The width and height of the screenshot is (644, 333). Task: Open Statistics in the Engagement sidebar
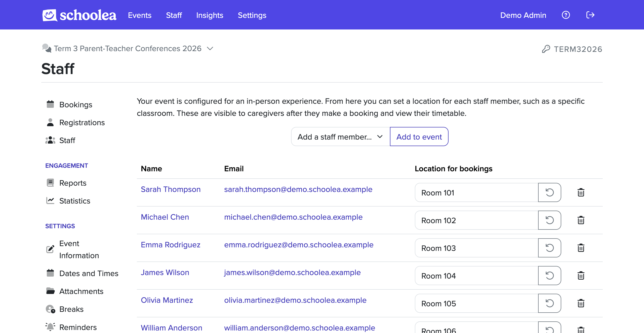pyautogui.click(x=74, y=201)
